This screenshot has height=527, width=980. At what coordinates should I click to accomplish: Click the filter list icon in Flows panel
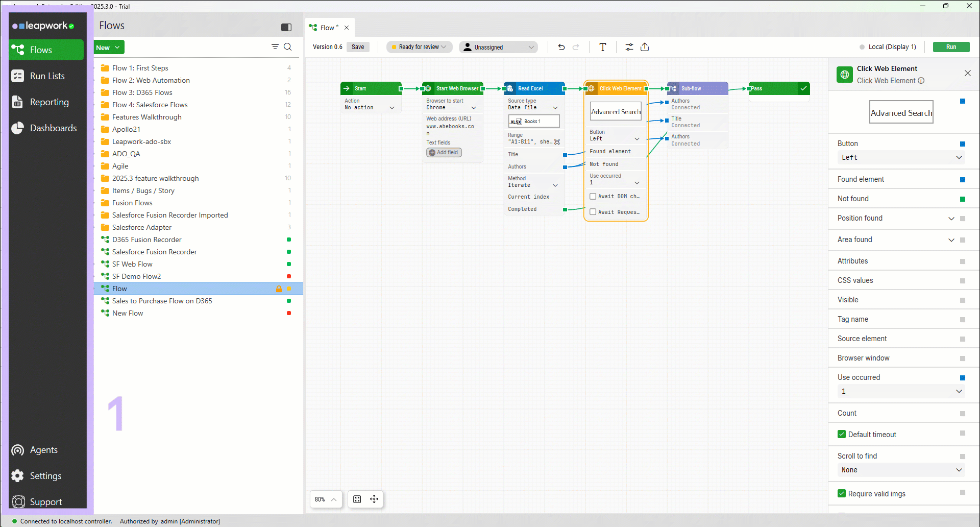[275, 47]
